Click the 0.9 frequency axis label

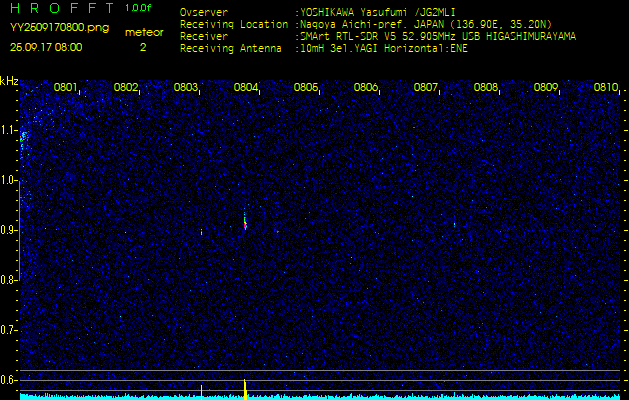coord(9,230)
